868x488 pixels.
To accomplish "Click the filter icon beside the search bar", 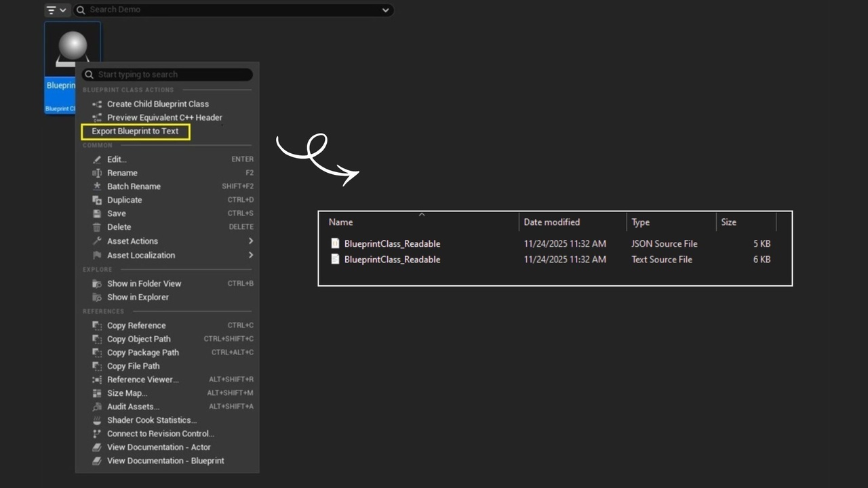I will pos(52,10).
